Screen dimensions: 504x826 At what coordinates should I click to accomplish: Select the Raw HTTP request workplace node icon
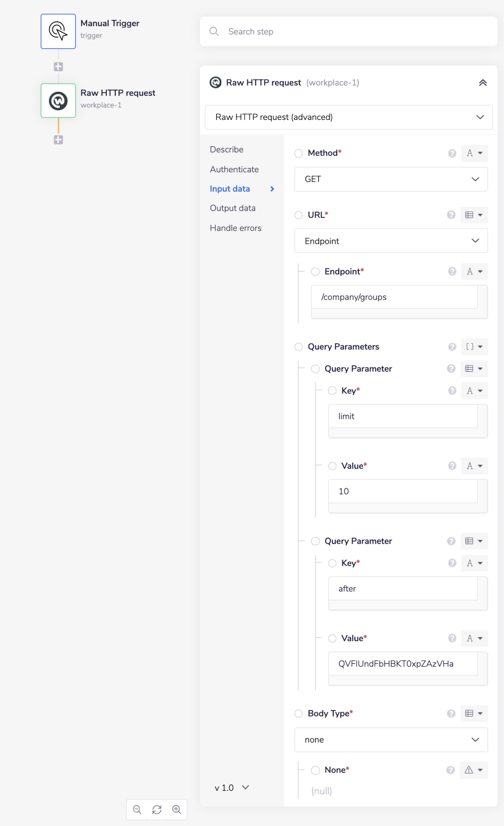click(x=58, y=101)
